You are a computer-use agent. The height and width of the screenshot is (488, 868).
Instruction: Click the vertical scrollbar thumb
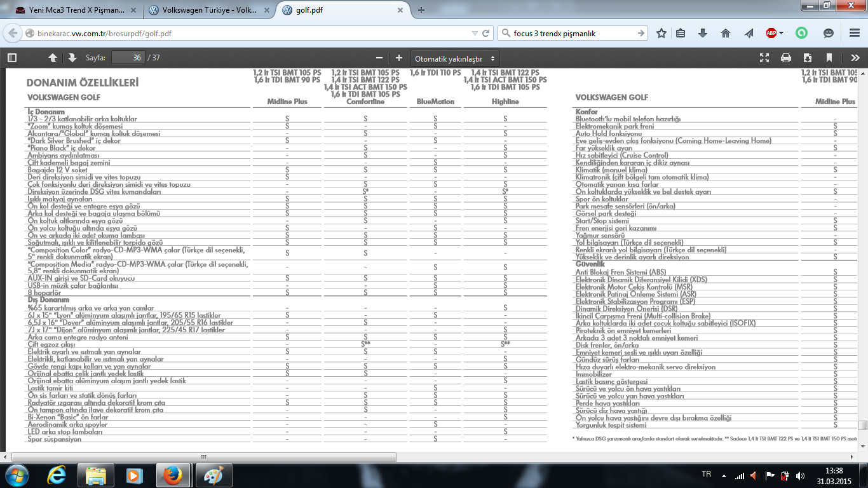point(862,426)
